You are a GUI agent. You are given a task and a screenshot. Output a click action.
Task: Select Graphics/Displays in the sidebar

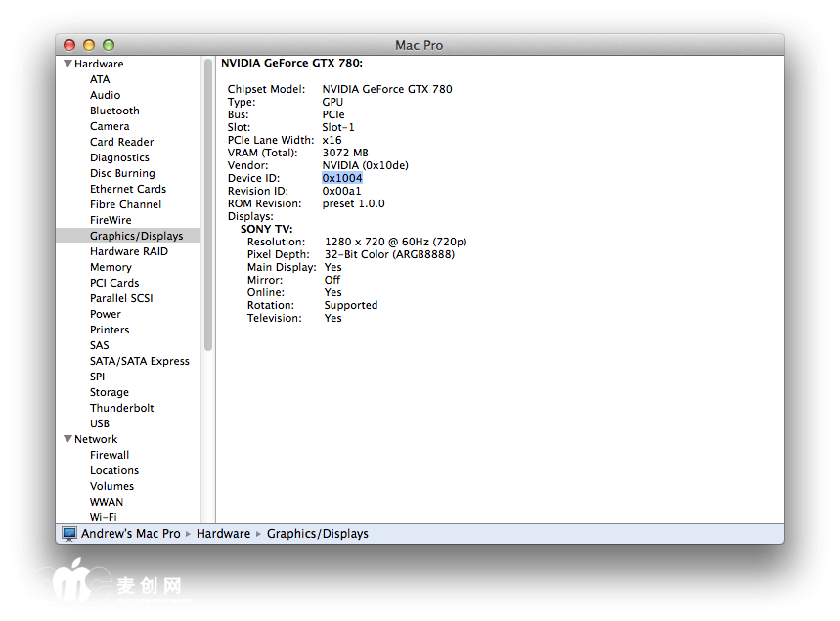(136, 236)
